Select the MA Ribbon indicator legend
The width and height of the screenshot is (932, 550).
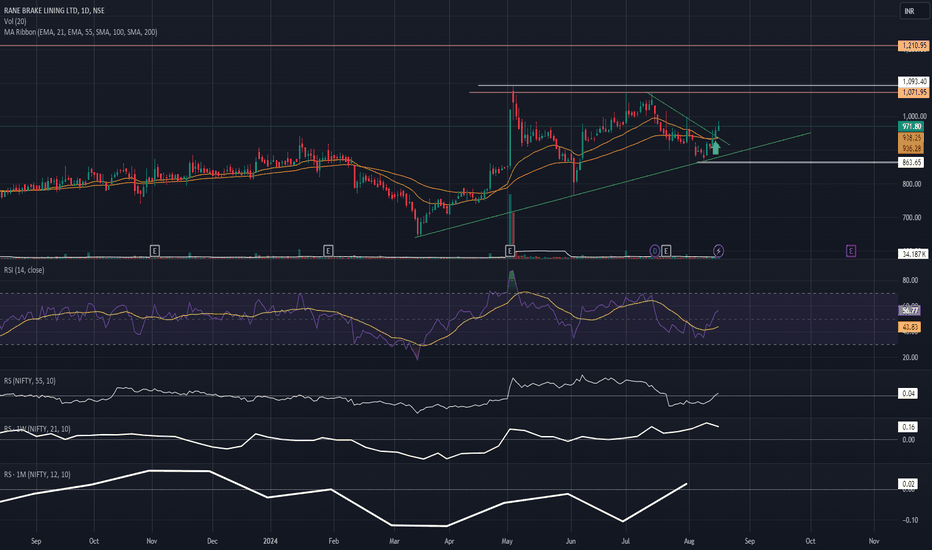tap(80, 32)
